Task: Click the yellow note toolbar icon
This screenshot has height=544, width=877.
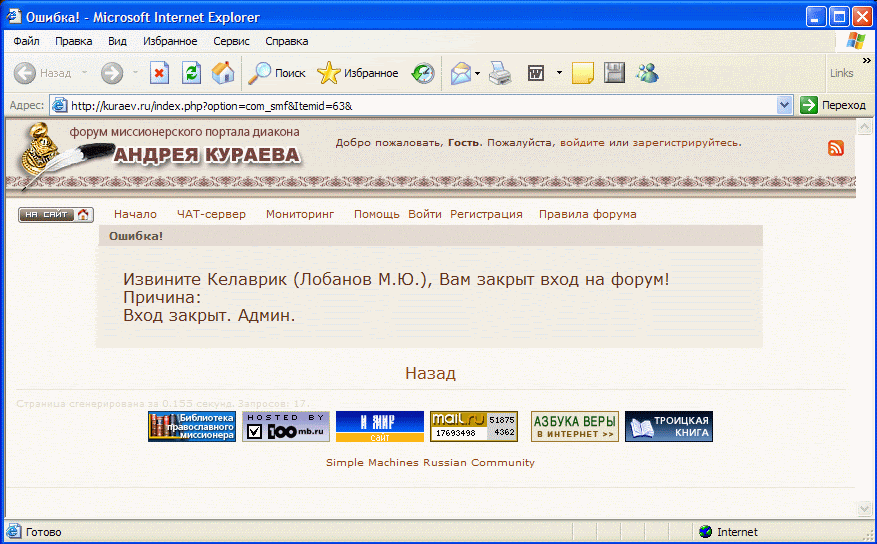Action: pyautogui.click(x=583, y=73)
